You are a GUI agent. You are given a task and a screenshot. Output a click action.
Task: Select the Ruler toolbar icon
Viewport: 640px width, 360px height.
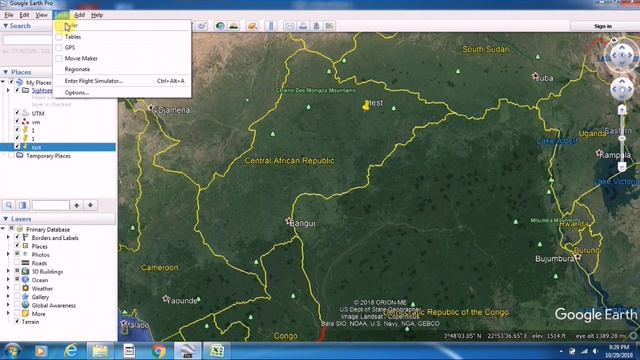[271, 26]
